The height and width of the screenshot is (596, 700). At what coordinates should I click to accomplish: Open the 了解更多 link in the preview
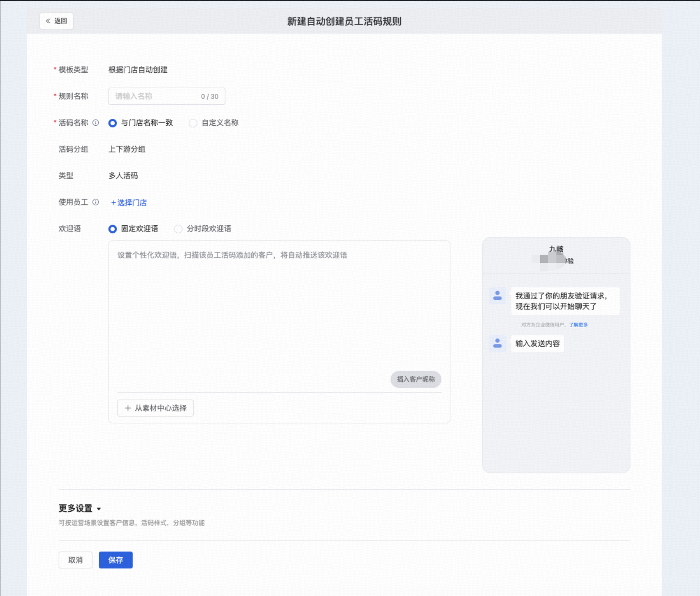coord(578,325)
